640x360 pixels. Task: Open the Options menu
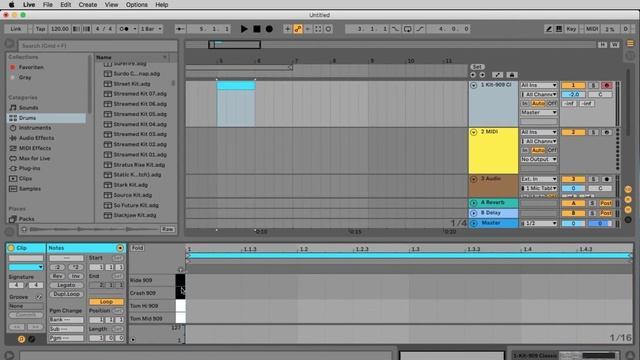tap(137, 4)
